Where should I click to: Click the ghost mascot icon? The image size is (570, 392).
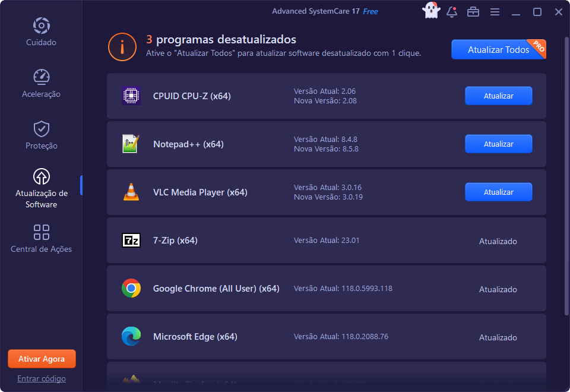(431, 11)
